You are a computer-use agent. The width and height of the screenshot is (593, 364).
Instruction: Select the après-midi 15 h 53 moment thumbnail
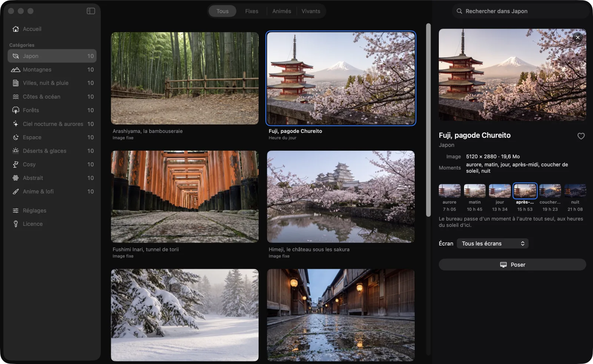click(x=525, y=191)
